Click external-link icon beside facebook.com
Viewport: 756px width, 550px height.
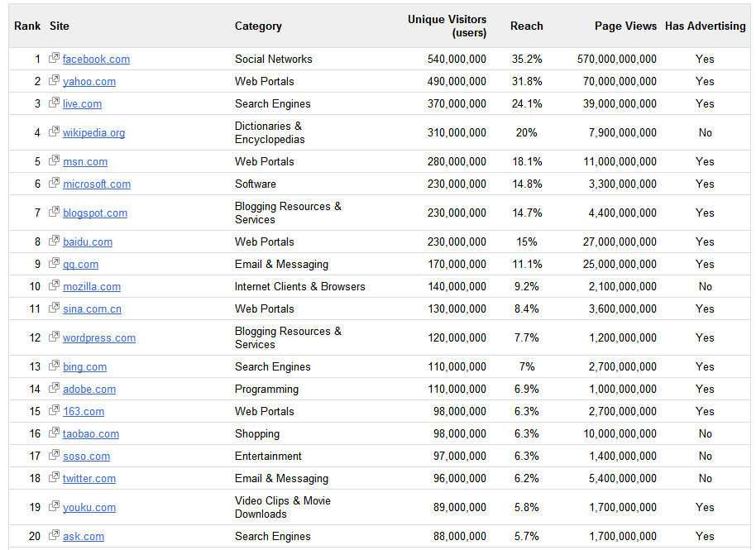tap(54, 58)
